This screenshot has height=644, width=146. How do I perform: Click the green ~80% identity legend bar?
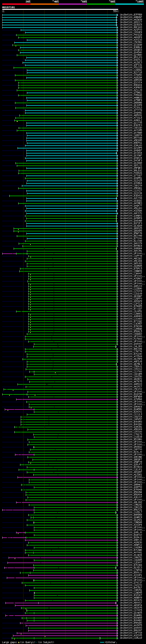click(x=101, y=4)
